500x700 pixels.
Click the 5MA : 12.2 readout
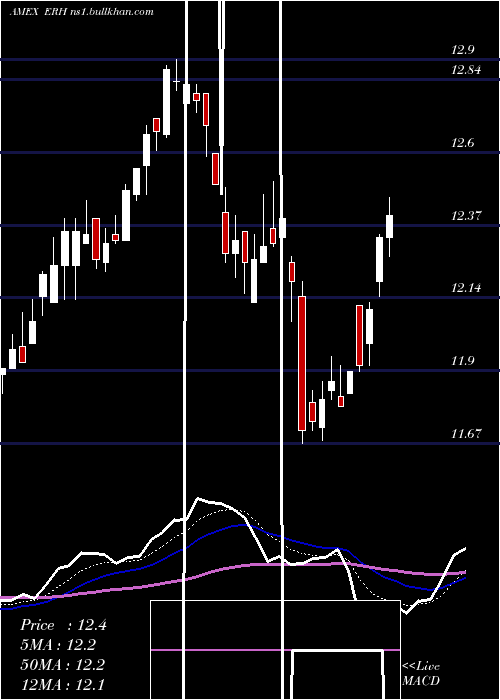pos(58,645)
